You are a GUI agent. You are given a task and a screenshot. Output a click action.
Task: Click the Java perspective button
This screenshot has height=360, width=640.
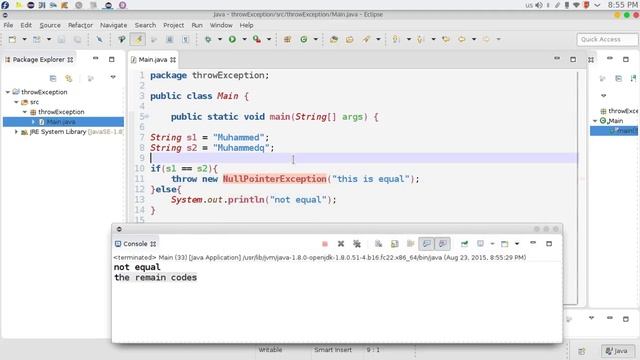click(x=617, y=351)
